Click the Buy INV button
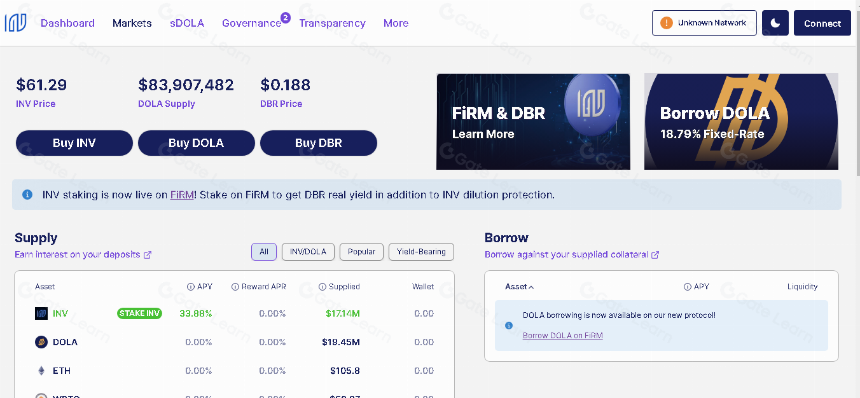 74,143
